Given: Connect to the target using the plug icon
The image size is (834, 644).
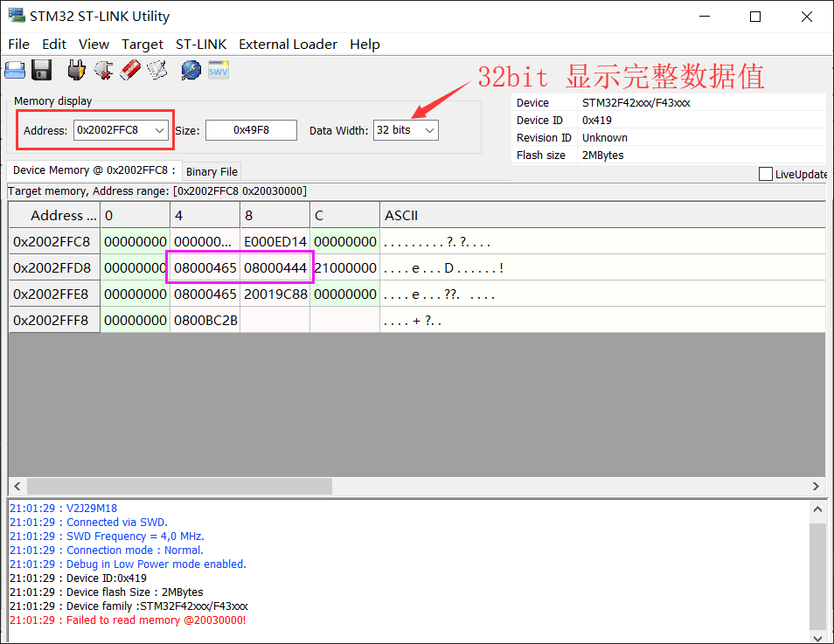Looking at the screenshot, I should (76, 70).
